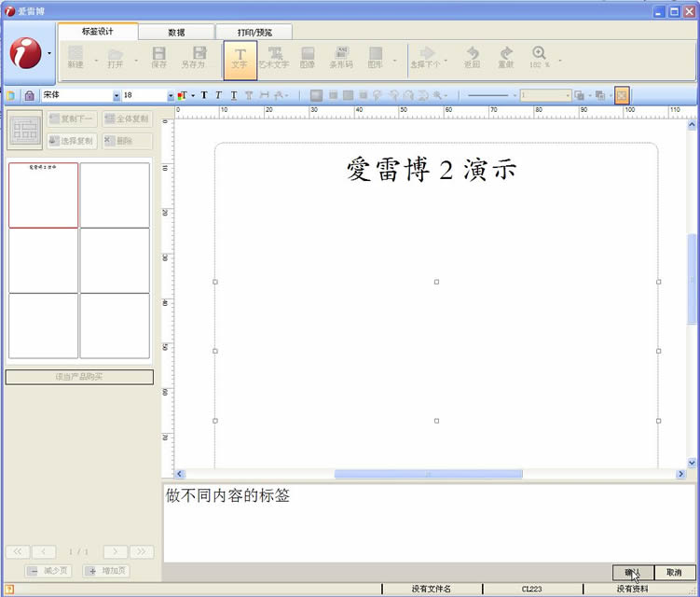This screenshot has width=700, height=597.
Task: Click the 全体复制 button
Action: pos(127,118)
